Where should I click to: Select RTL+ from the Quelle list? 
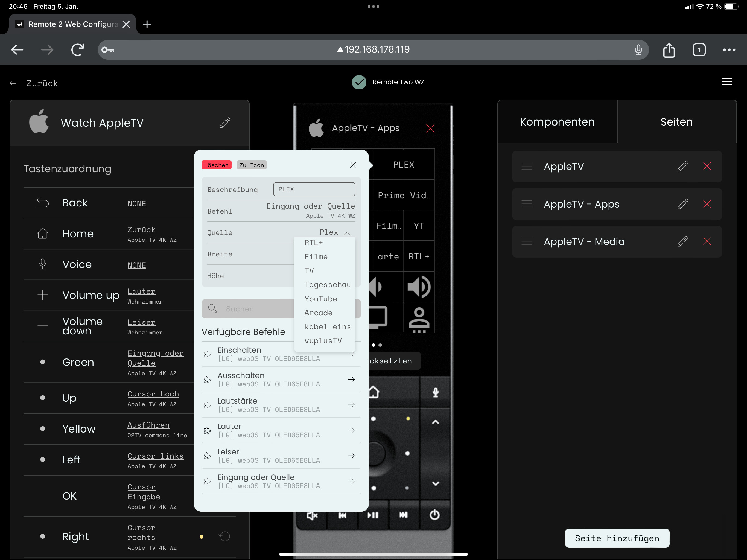coord(313,243)
